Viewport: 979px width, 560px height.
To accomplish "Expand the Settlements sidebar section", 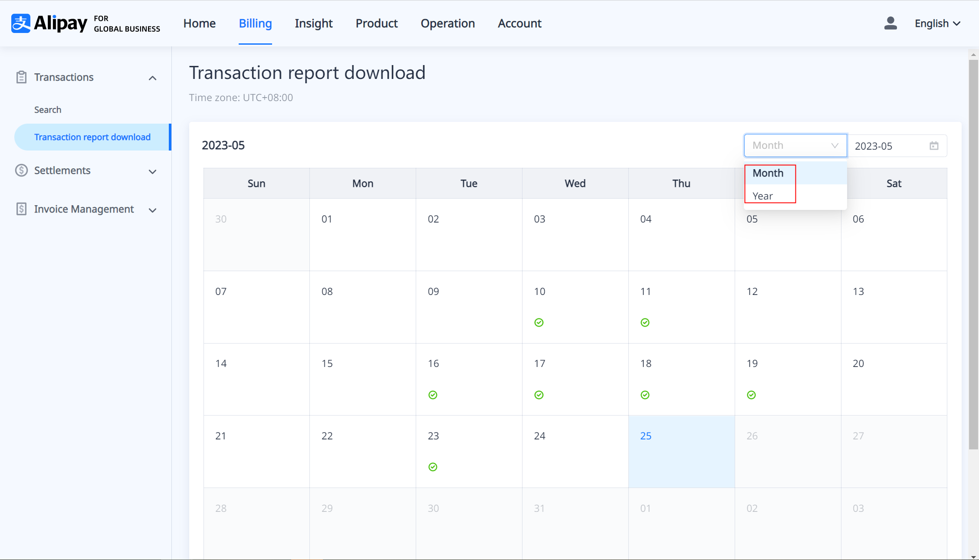I will click(x=152, y=171).
